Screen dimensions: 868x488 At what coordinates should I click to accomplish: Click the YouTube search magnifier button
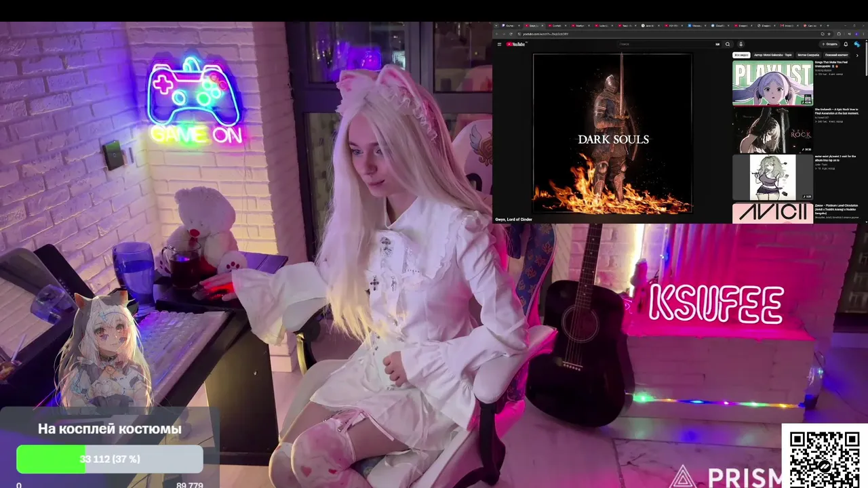[728, 44]
